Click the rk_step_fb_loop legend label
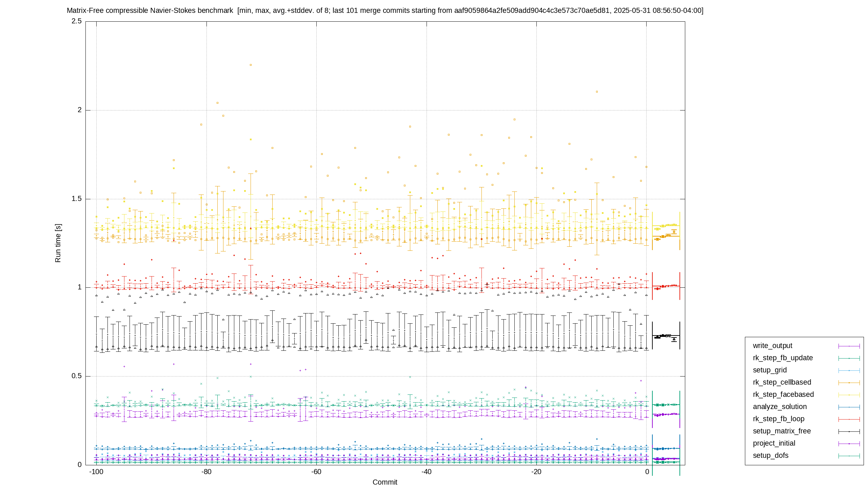Viewport: 868px width, 488px height. click(x=778, y=419)
